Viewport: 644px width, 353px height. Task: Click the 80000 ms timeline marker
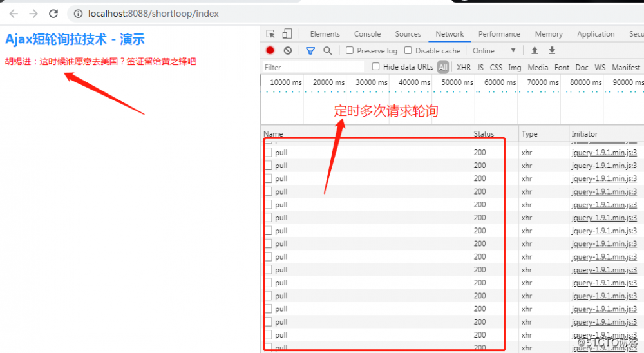click(x=585, y=82)
